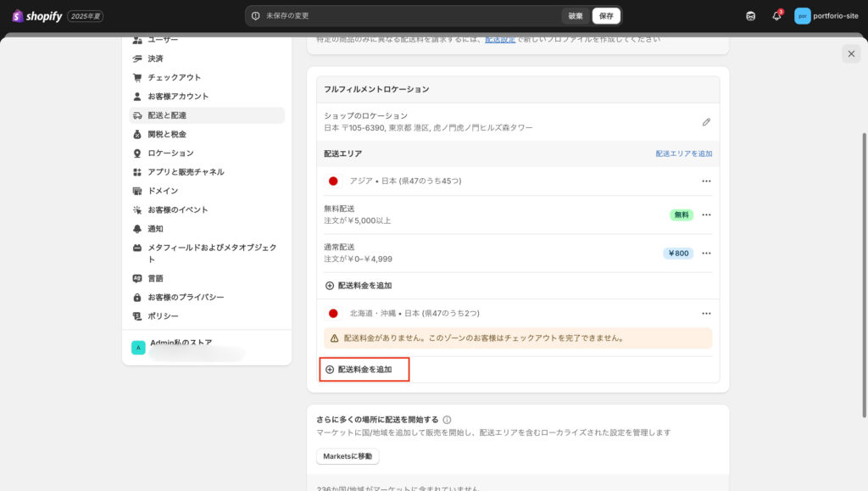The width and height of the screenshot is (868, 491).
Task: Go to 関税と税金 settings
Action: 166,134
